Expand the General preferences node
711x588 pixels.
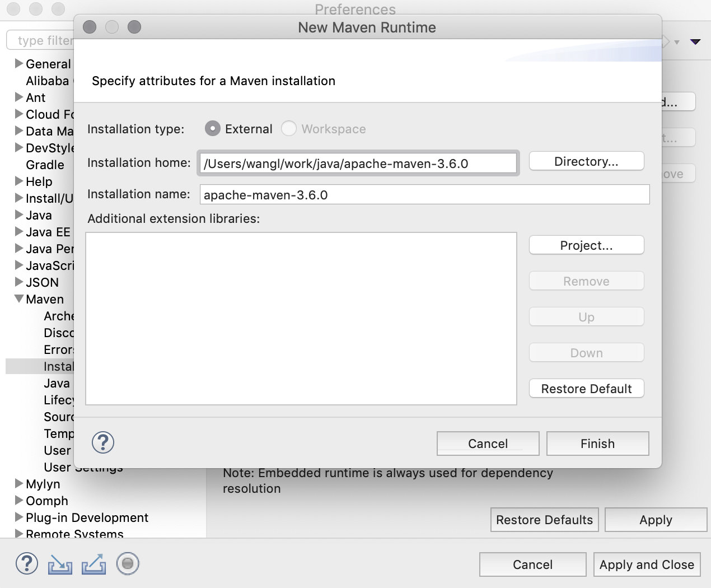click(x=19, y=63)
